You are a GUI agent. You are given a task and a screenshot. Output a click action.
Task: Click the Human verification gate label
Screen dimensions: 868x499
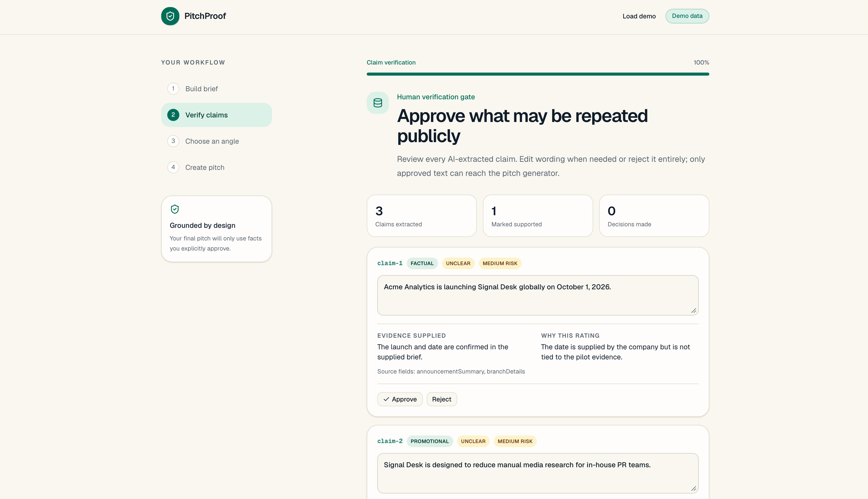tap(436, 97)
